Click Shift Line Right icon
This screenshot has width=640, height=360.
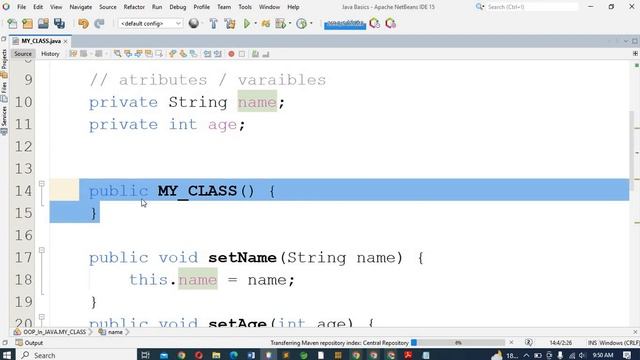point(218,54)
